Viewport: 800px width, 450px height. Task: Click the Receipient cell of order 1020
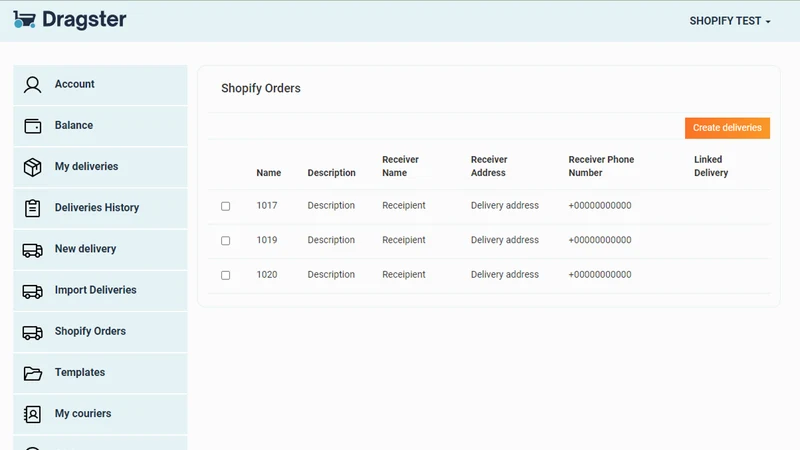404,274
